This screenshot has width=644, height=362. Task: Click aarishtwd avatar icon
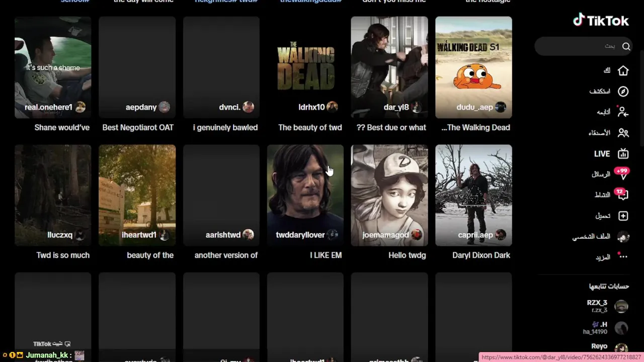click(249, 235)
